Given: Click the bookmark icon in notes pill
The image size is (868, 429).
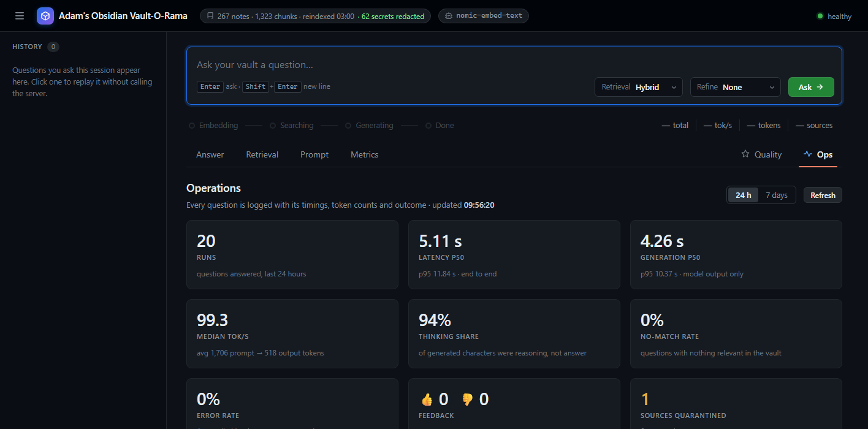Looking at the screenshot, I should click(210, 17).
